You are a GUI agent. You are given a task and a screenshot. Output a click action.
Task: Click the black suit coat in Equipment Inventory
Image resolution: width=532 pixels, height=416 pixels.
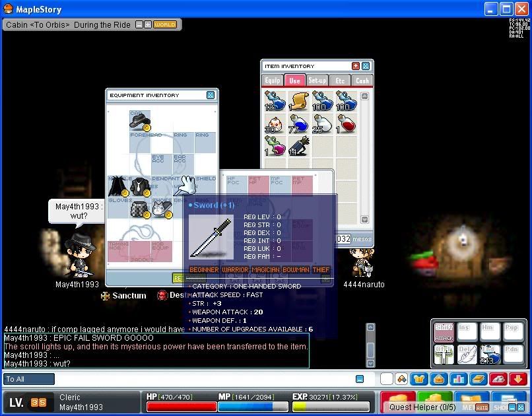(140, 186)
